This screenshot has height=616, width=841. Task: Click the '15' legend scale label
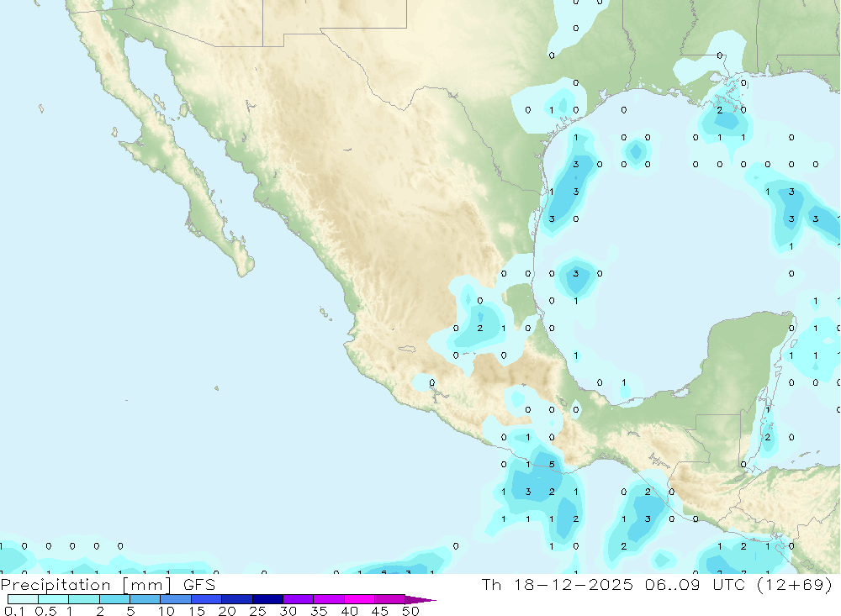pos(197,611)
